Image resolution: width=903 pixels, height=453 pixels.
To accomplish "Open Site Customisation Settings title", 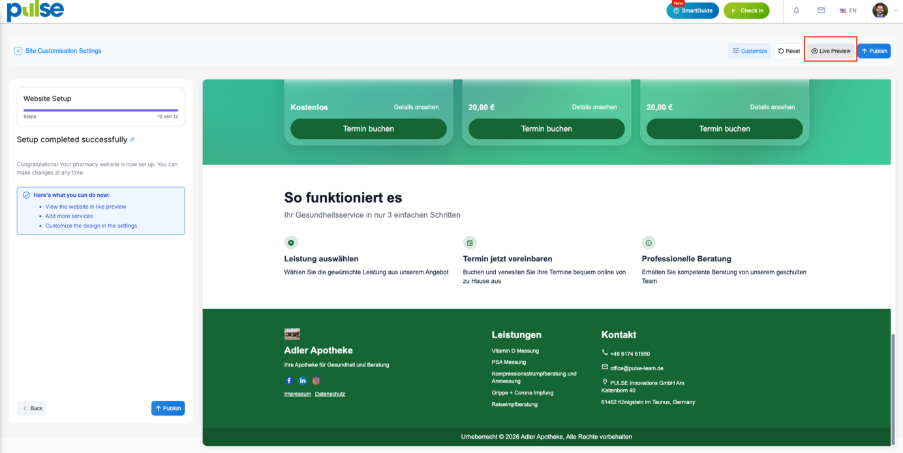I will click(63, 51).
